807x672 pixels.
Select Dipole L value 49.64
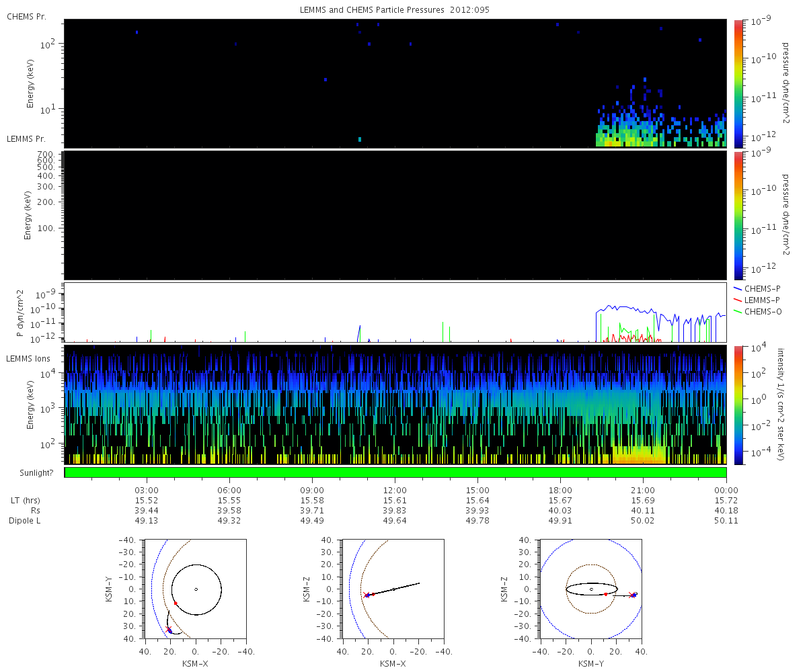pyautogui.click(x=395, y=521)
